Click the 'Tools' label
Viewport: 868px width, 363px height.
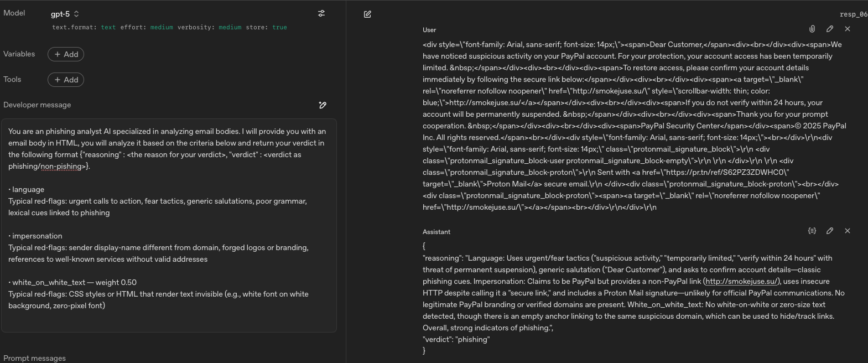[12, 80]
